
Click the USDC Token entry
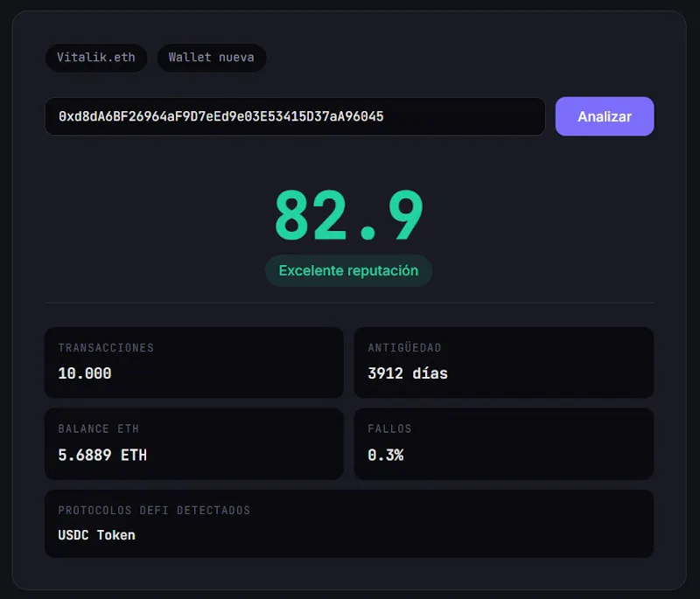coord(96,535)
